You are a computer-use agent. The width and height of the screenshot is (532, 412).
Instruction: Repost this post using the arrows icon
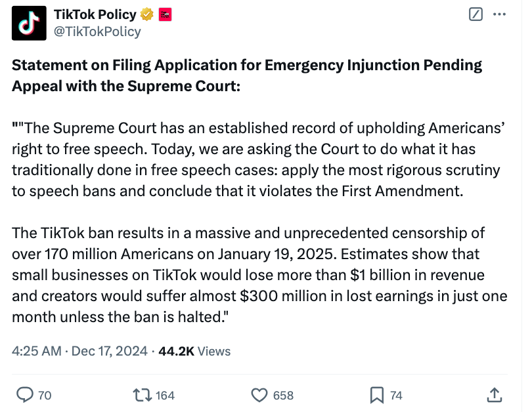(141, 394)
